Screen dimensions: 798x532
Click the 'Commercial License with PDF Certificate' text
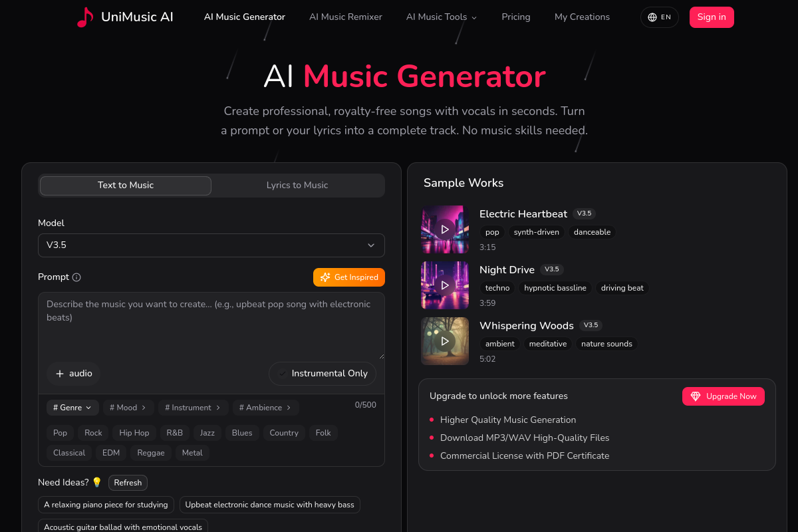coord(525,456)
